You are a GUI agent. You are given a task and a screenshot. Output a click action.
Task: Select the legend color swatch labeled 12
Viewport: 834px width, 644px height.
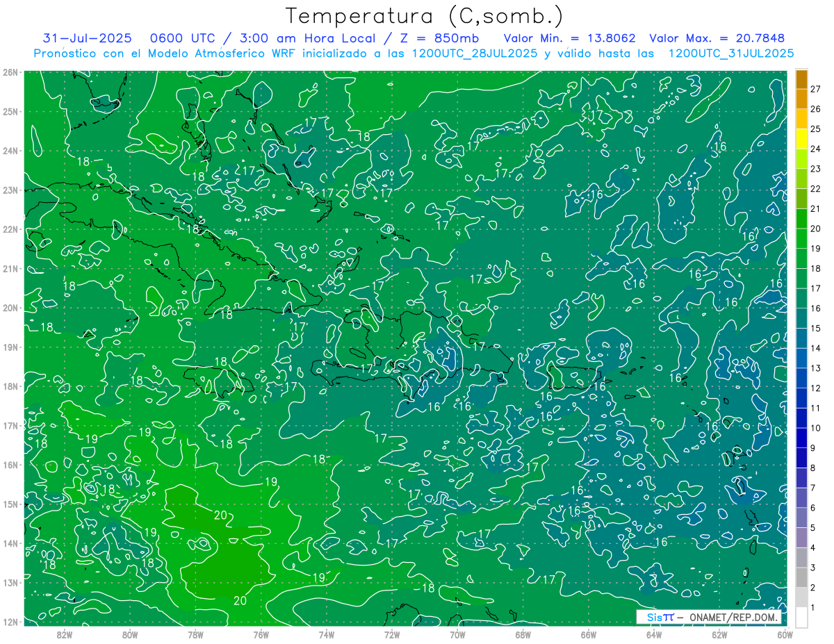click(801, 379)
